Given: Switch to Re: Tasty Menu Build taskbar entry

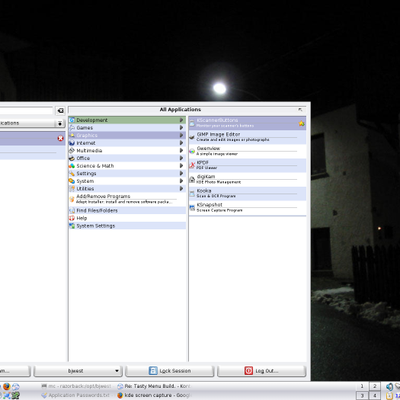Looking at the screenshot, I should click(x=154, y=386).
